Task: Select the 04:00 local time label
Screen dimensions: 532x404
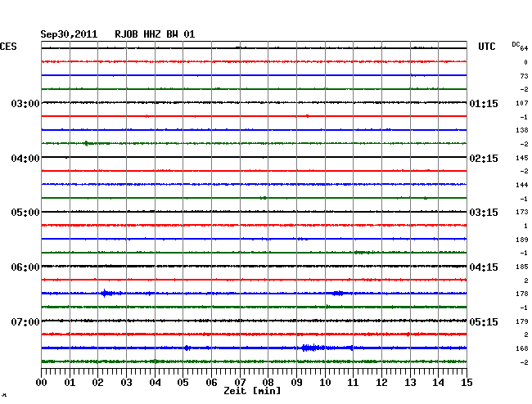Action: tap(25, 159)
